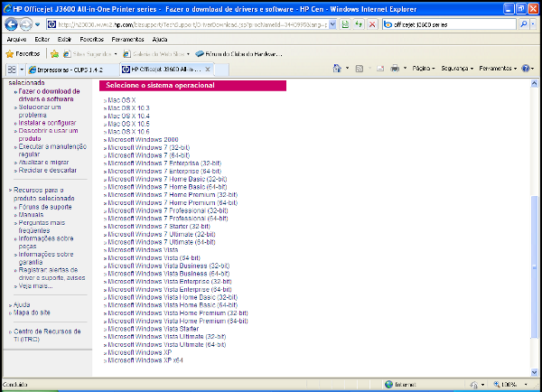542x392 pixels.
Task: Open the Ferramentas menu in menu bar
Action: pos(127,40)
